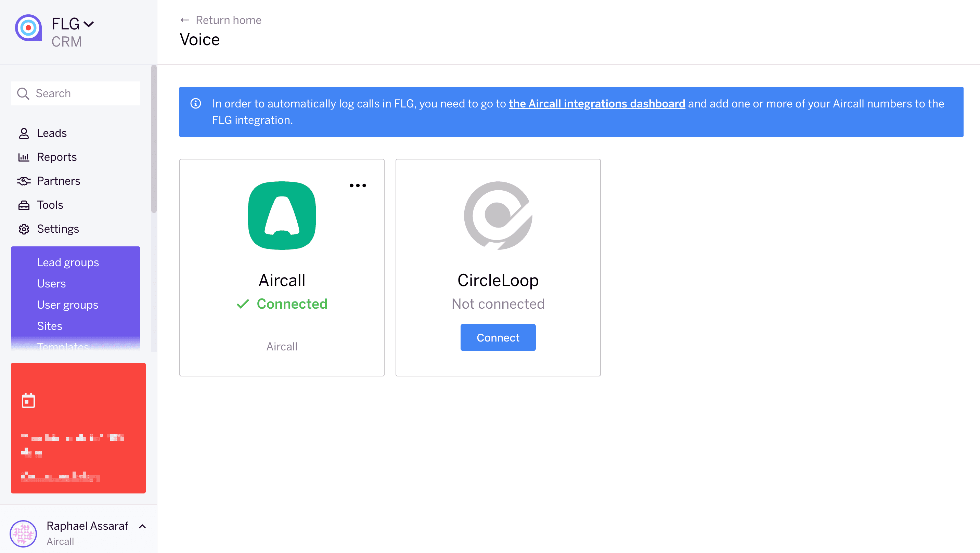Click the Tools toolbox icon
Screen dimensions: 980x553
[24, 205]
